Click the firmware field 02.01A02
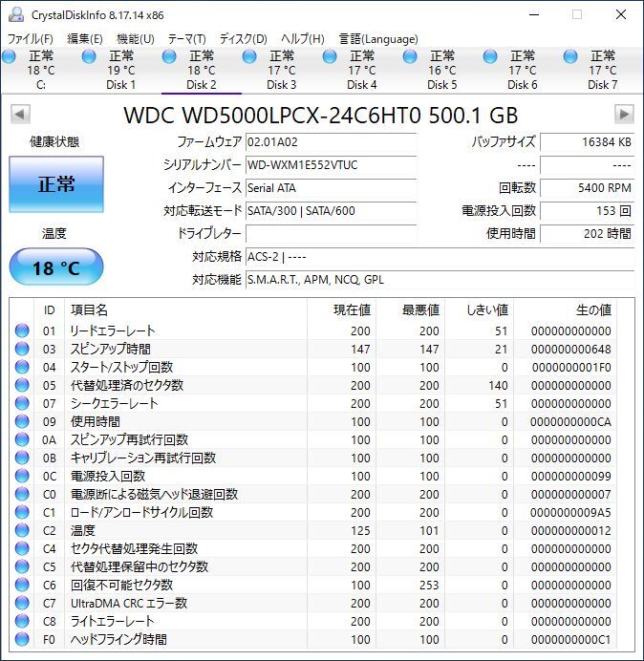The height and width of the screenshot is (661, 644). coord(331,142)
